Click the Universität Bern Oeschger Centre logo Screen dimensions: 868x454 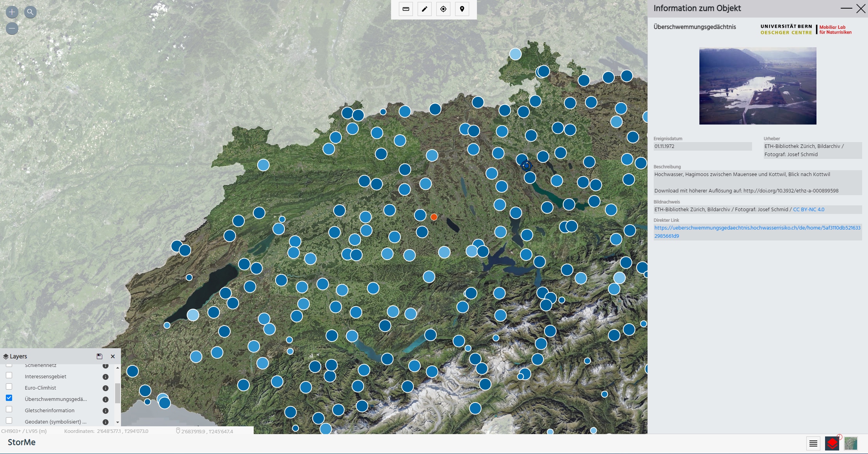click(x=786, y=30)
